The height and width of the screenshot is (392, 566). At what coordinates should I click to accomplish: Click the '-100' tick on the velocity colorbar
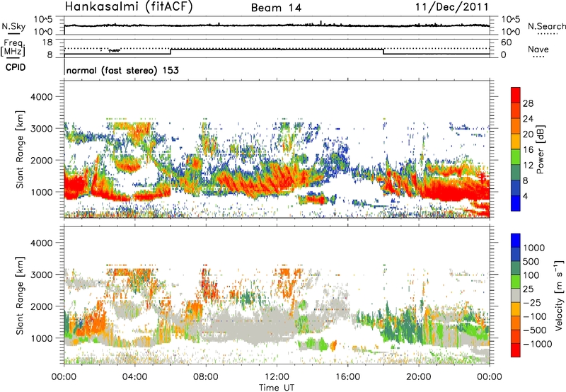pos(535,316)
